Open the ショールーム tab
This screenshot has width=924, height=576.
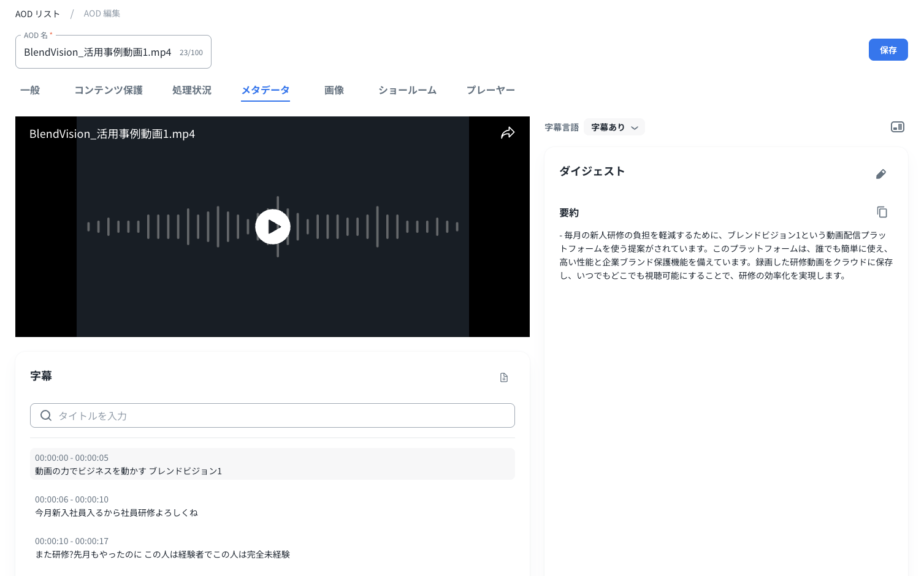(407, 90)
